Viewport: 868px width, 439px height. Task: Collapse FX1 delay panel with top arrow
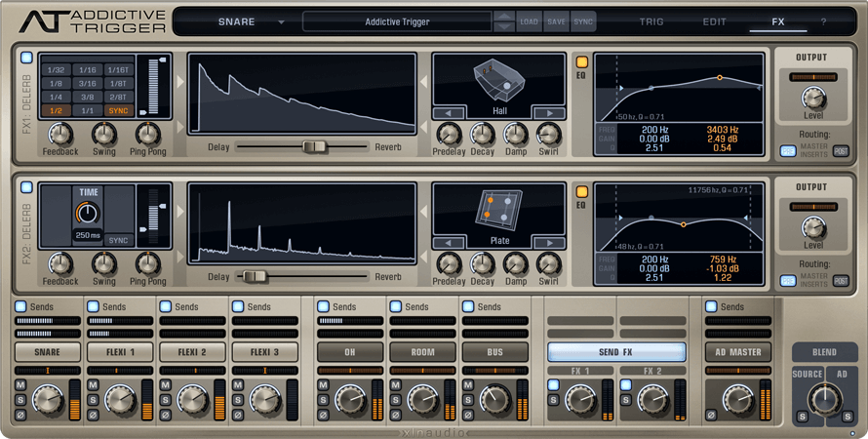coord(180,82)
